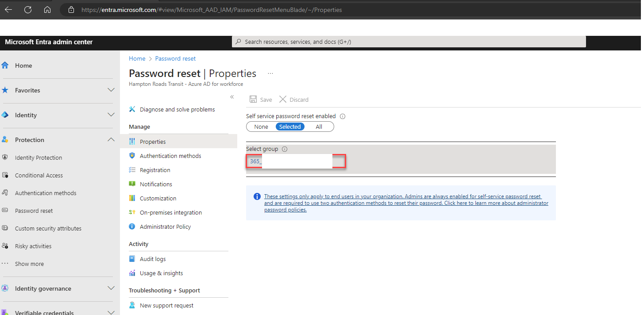Image resolution: width=644 pixels, height=315 pixels.
Task: Click the Search resources, services, and docs field
Action: pos(409,42)
